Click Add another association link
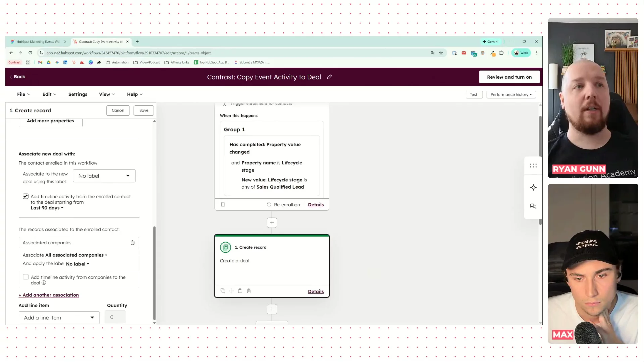Screen dimensions: 644x362 point(49,295)
